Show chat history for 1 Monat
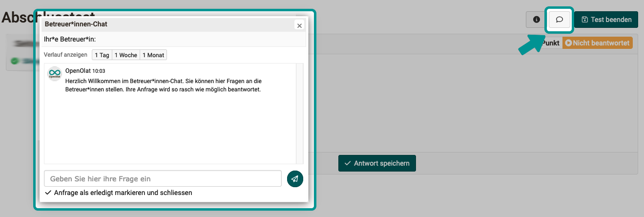This screenshot has height=217, width=644. [x=153, y=55]
